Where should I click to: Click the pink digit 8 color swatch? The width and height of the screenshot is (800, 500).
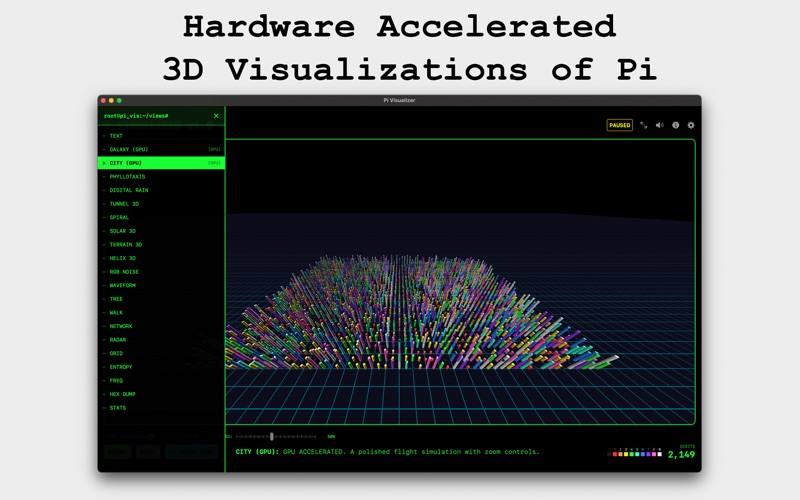654,454
